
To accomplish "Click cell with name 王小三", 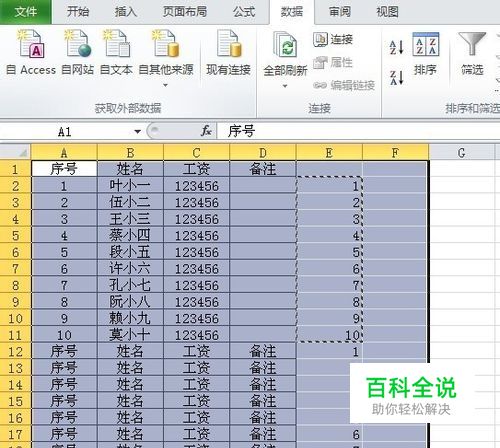I will (x=130, y=219).
